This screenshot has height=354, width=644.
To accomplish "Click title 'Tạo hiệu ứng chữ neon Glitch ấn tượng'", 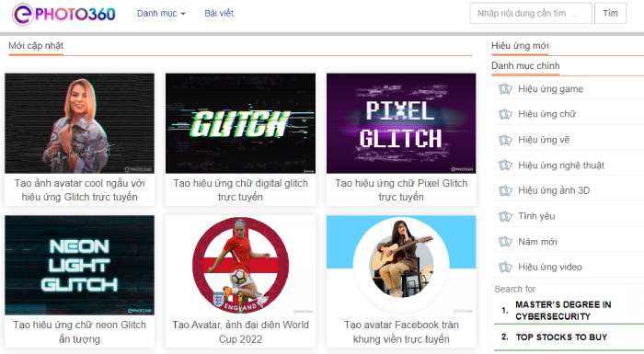I will [80, 332].
